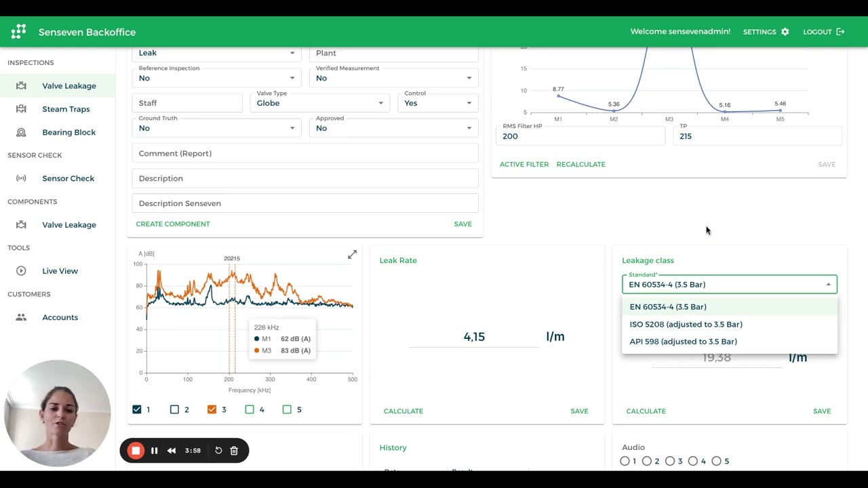
Task: Expand the spectrum chart to fullscreen
Action: point(352,255)
